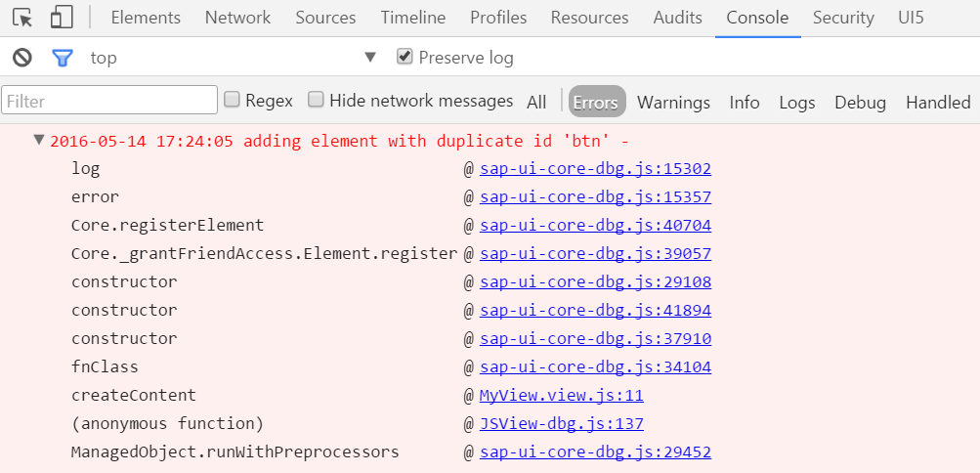Activate the inspect element cursor icon
Viewport: 980px width, 473px height.
click(22, 18)
